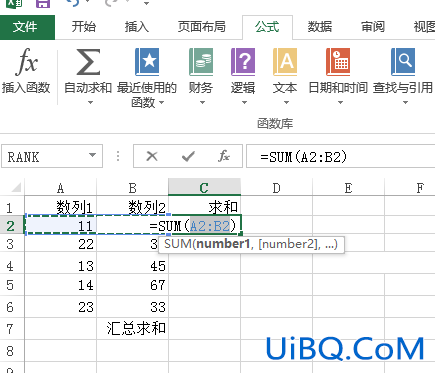Select the Formulas (公式) tab
Screen dimensions: 435x373
(267, 27)
